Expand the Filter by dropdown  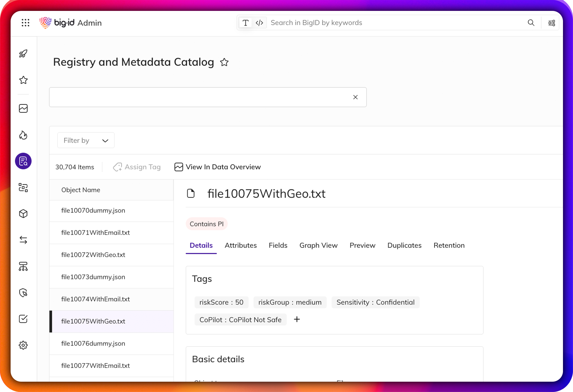tap(86, 140)
